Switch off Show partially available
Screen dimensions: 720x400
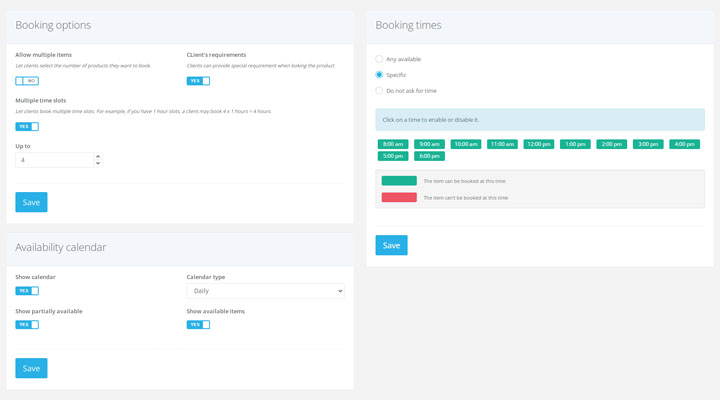point(27,325)
